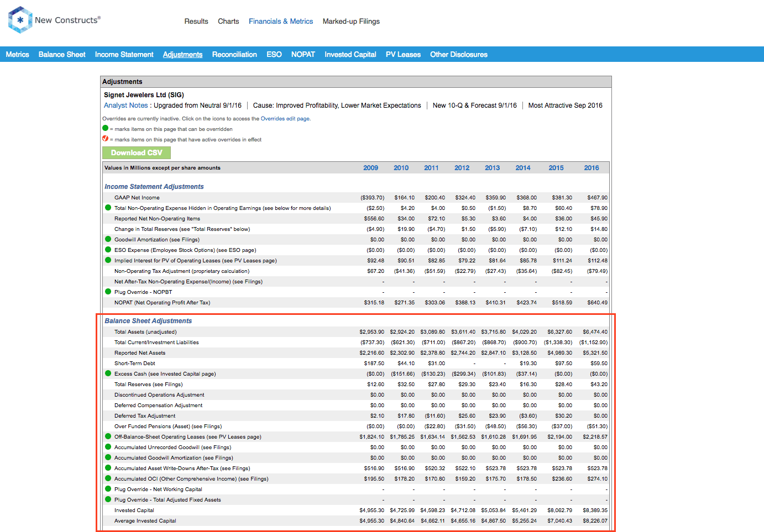Click override dot for Accumulated Goodwill Amortization
This screenshot has height=532, width=764.
pos(108,457)
